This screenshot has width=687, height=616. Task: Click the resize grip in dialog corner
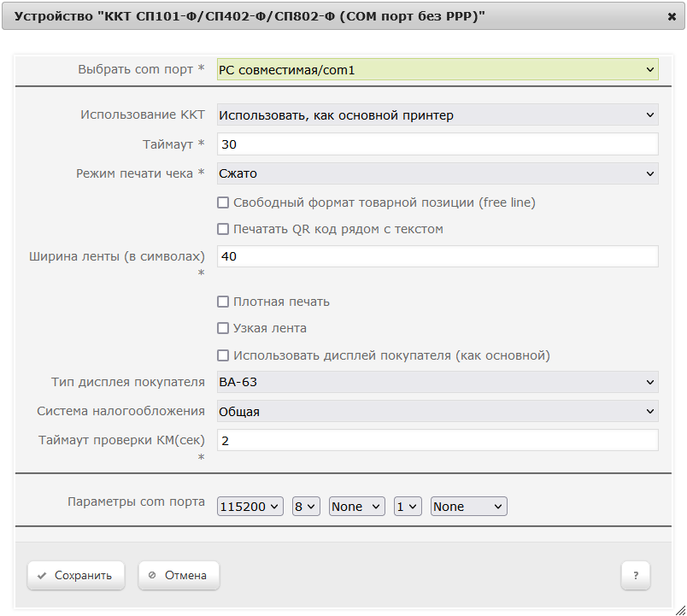point(681,610)
